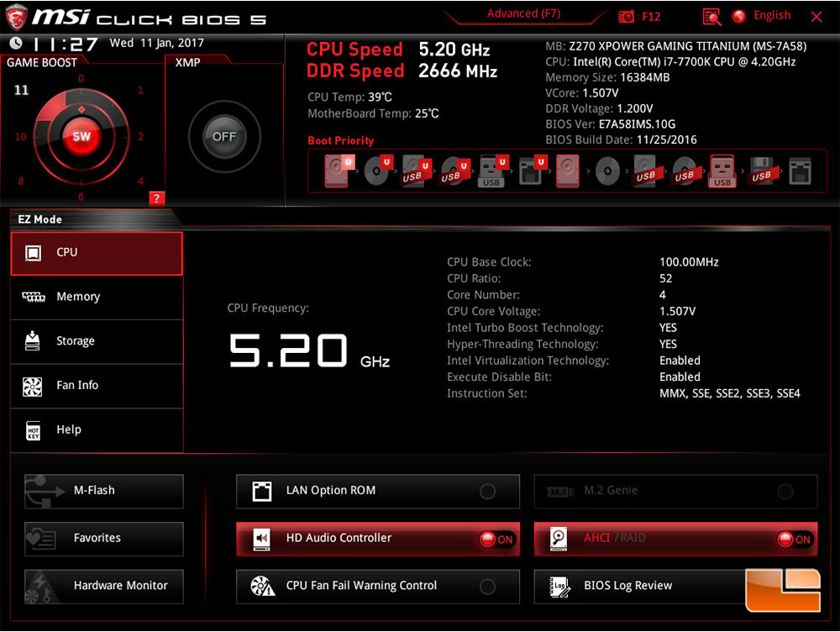The image size is (840, 632).
Task: Open the Memory section
Action: 97,298
